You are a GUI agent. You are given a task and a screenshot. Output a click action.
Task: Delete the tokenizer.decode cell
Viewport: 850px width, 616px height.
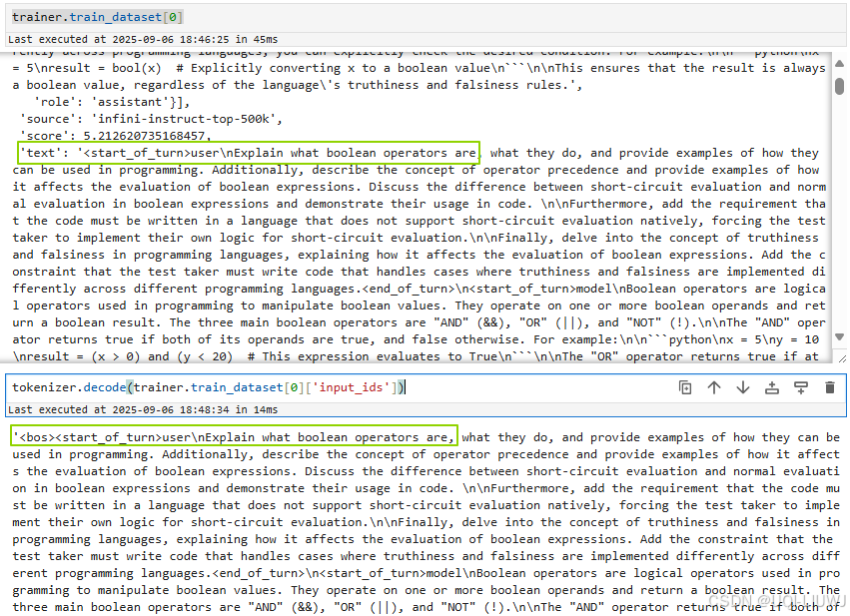click(829, 387)
